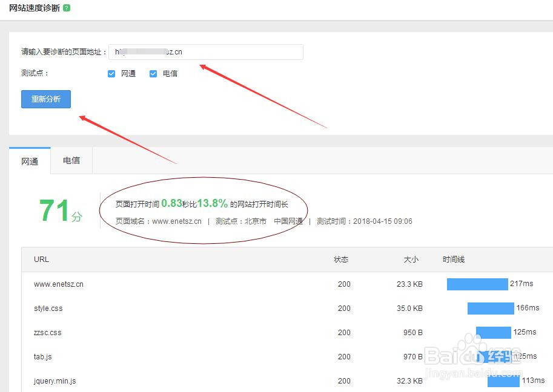Switch to the 网通 results tab
Viewport: 553px width, 392px height.
point(30,162)
